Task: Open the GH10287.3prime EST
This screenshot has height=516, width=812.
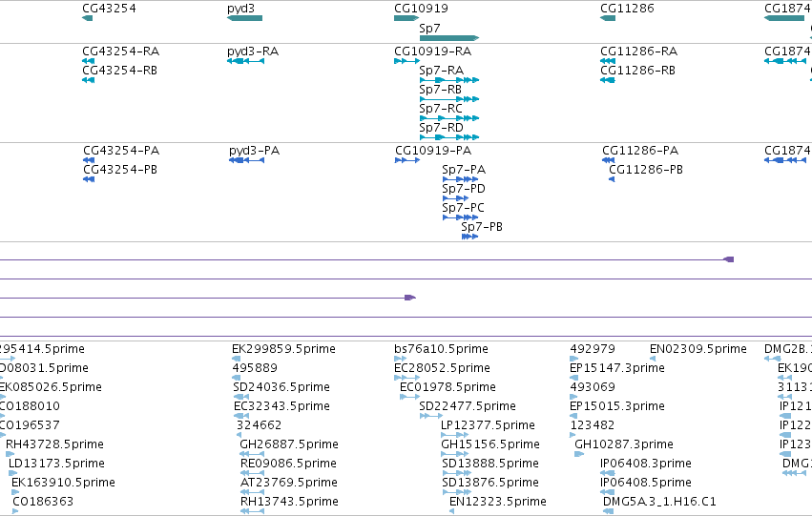Action: (624, 444)
